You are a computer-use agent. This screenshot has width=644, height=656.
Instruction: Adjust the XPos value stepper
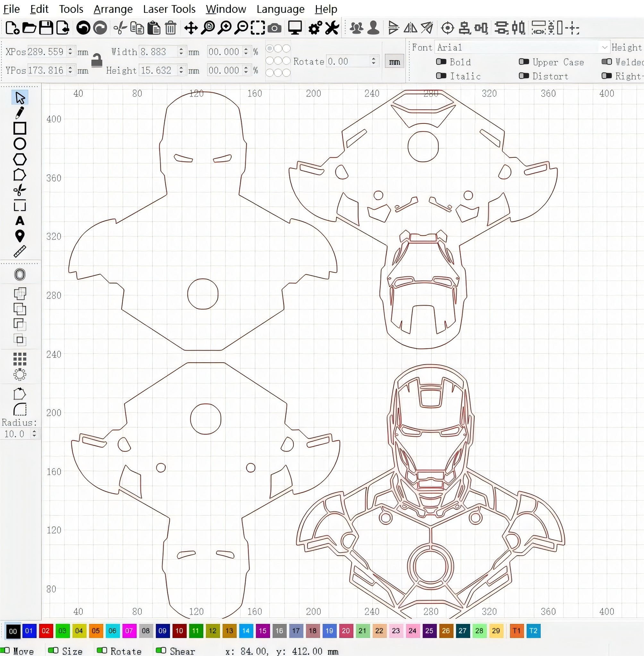(70, 51)
